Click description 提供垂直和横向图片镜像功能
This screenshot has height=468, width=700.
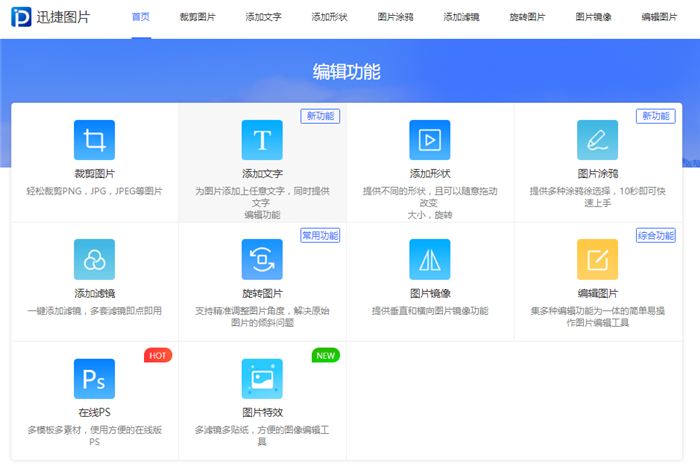tap(430, 311)
